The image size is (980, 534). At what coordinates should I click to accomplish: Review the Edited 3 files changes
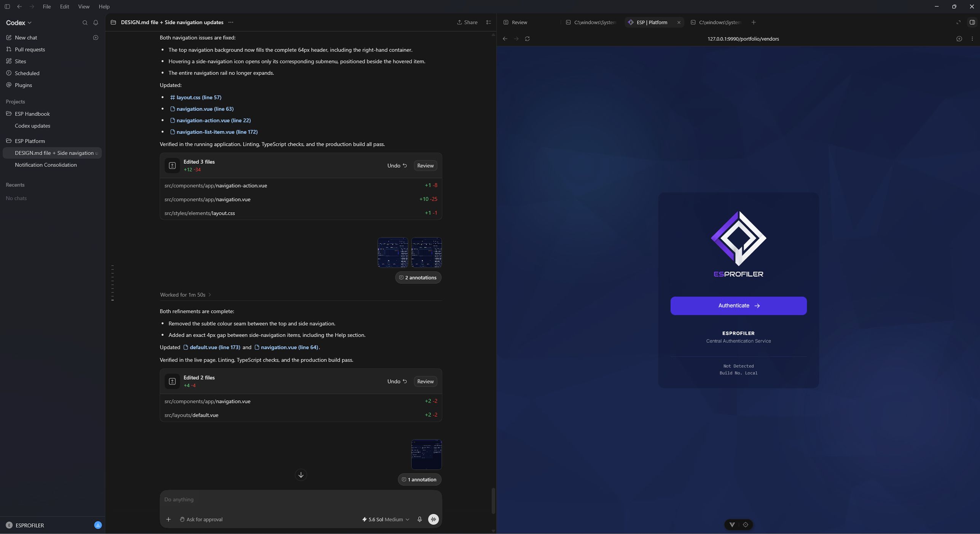pyautogui.click(x=425, y=166)
